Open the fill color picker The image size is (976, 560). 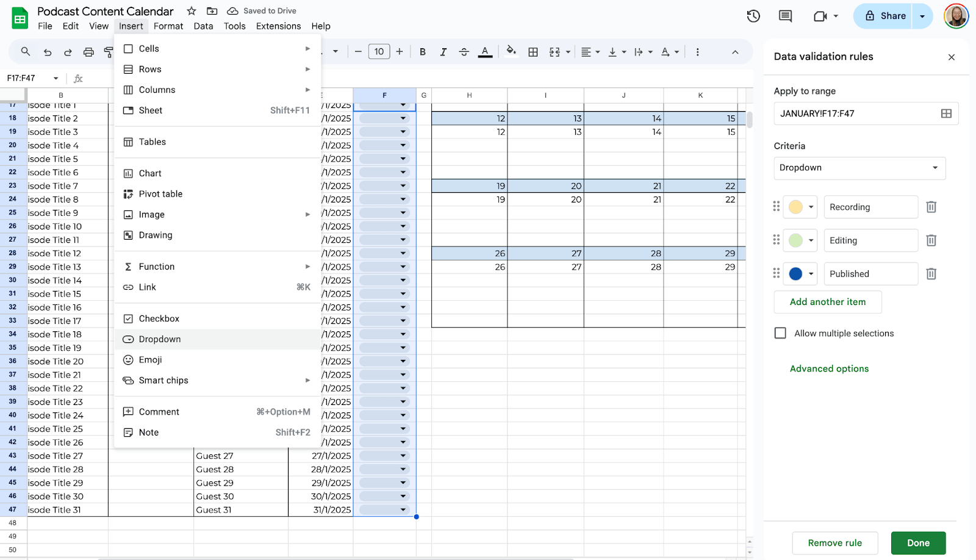(x=511, y=51)
